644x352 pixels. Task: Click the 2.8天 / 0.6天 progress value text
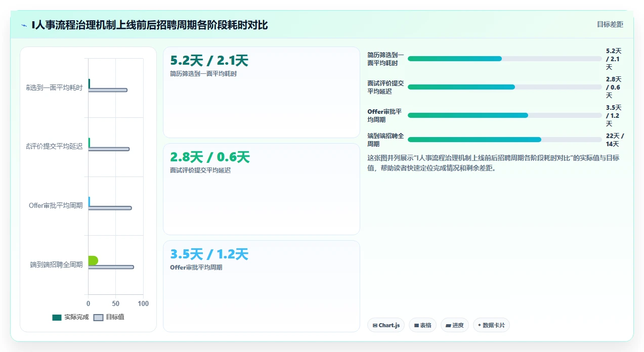pyautogui.click(x=614, y=87)
